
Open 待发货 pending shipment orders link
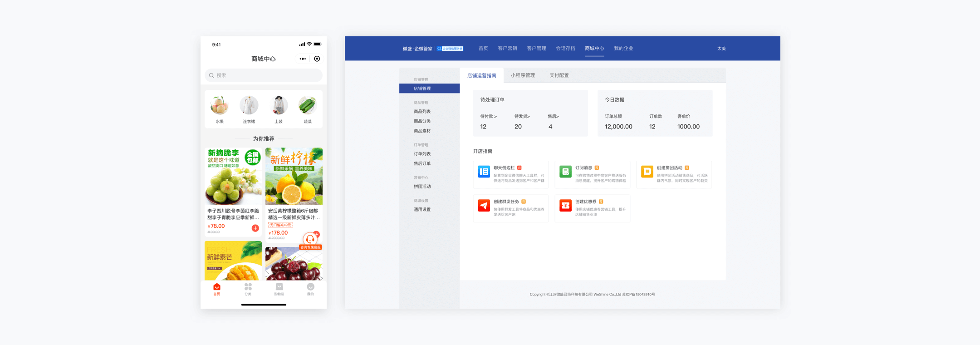coord(522,117)
